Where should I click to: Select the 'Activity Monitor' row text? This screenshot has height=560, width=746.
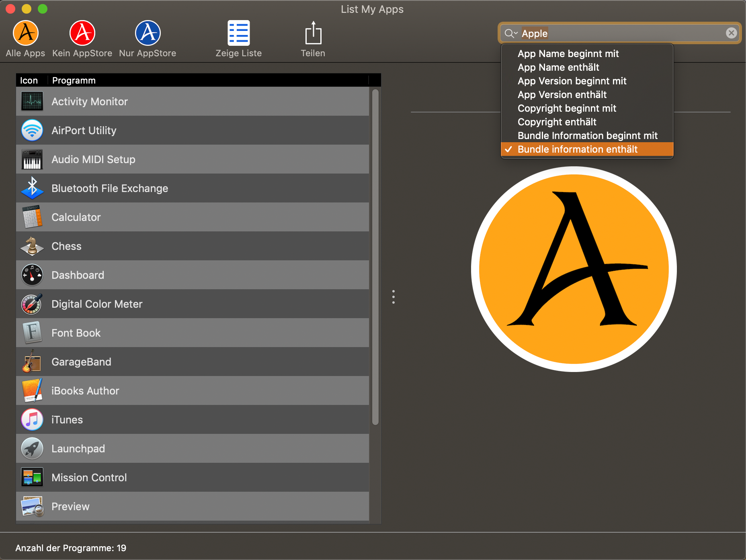(90, 102)
